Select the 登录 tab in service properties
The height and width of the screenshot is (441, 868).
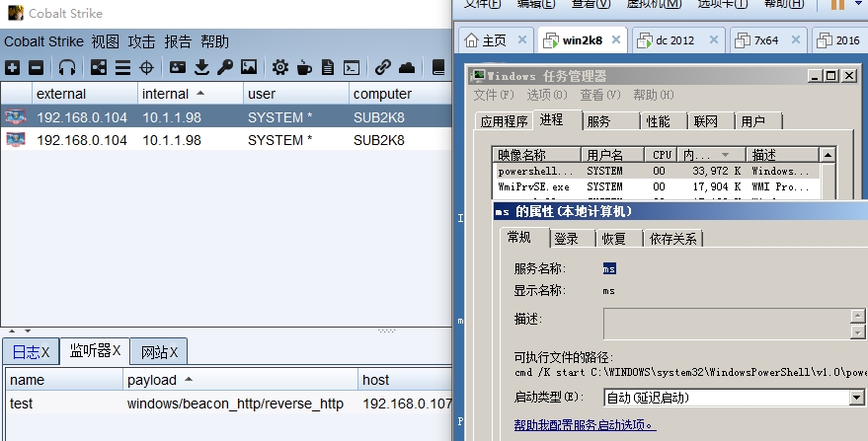point(567,239)
